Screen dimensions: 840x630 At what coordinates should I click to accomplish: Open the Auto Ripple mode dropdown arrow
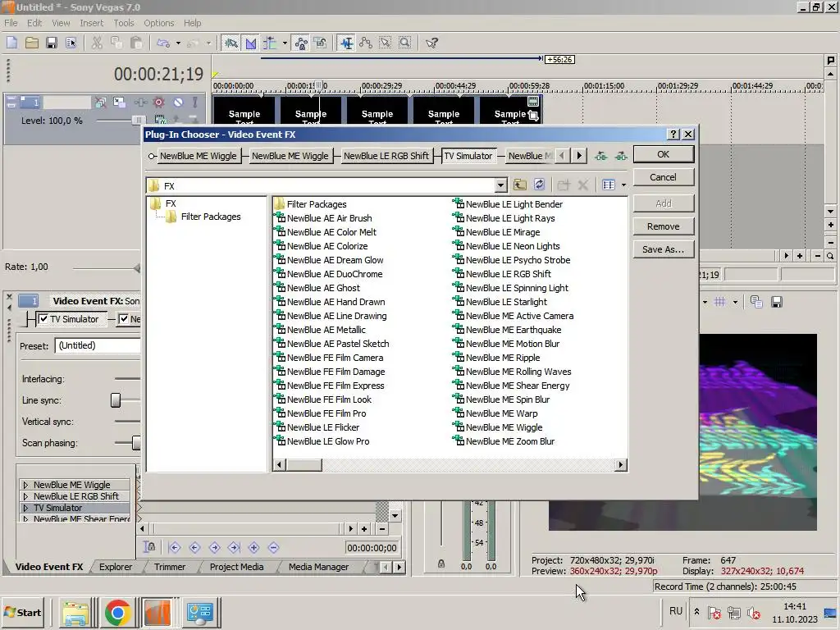click(285, 43)
